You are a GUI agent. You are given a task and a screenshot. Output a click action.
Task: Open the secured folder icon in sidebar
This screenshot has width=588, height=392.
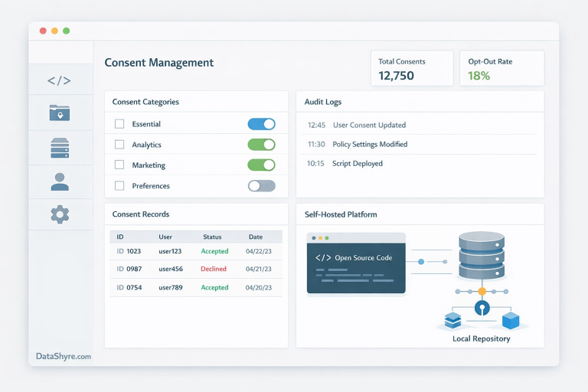[x=60, y=113]
